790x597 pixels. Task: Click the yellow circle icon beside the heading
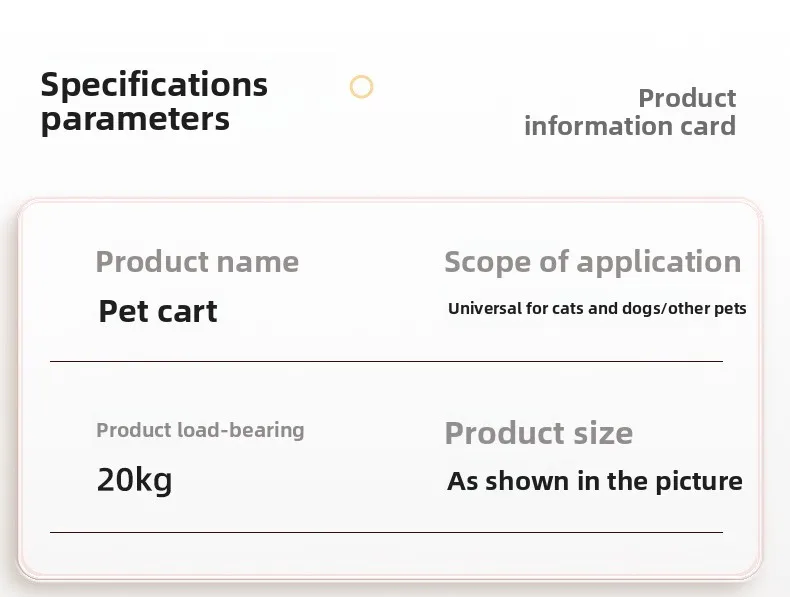pyautogui.click(x=361, y=87)
